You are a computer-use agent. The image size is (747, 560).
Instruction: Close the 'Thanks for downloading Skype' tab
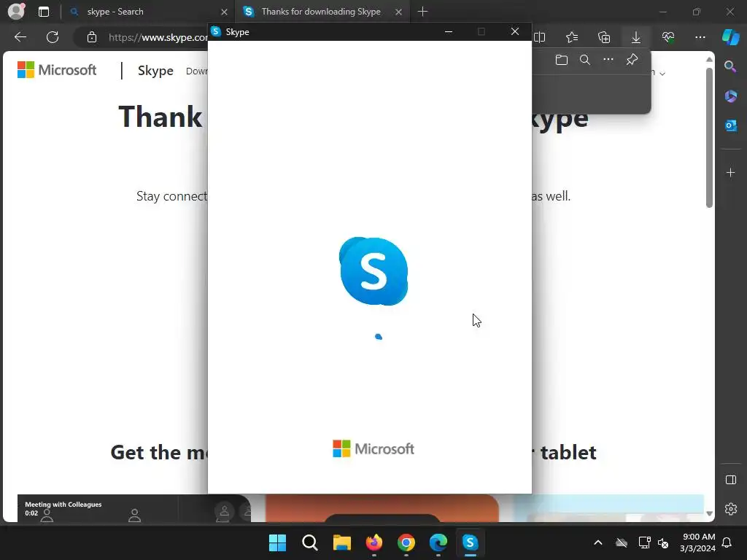[398, 12]
